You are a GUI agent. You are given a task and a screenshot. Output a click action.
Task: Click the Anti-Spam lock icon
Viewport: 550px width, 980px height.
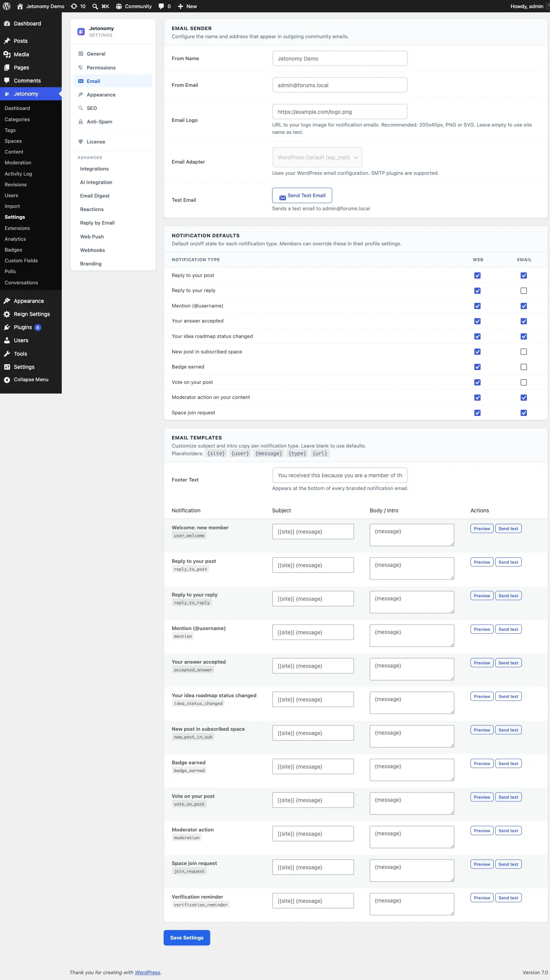coord(81,122)
